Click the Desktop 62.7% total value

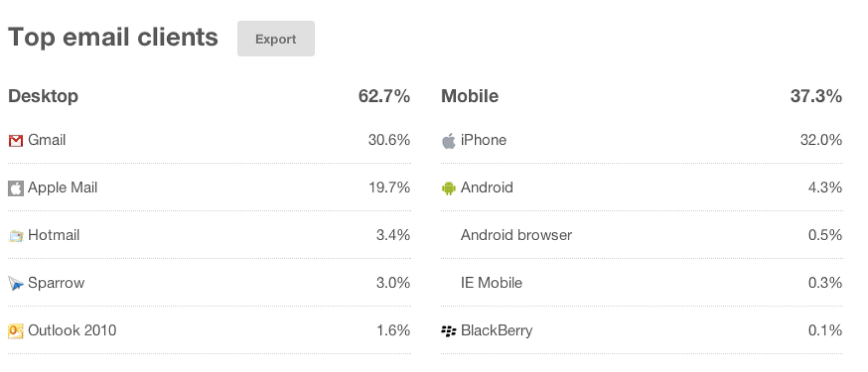tap(384, 96)
